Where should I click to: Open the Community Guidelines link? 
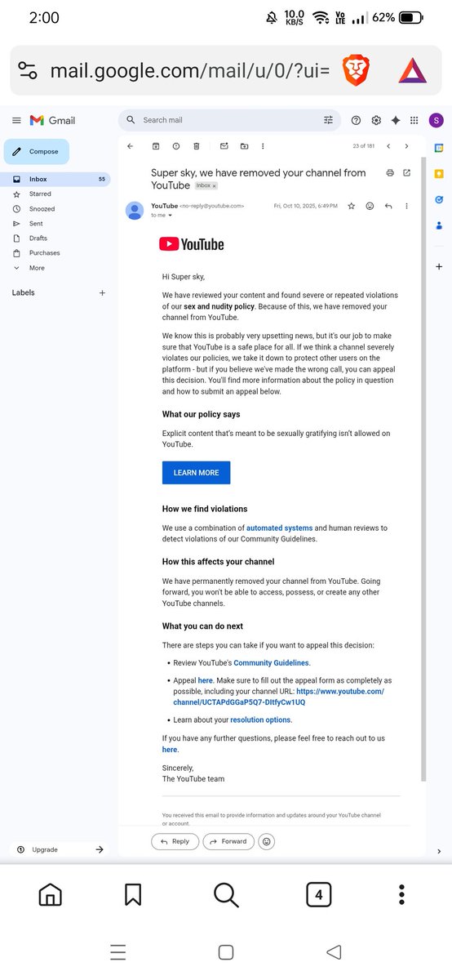pos(272,663)
